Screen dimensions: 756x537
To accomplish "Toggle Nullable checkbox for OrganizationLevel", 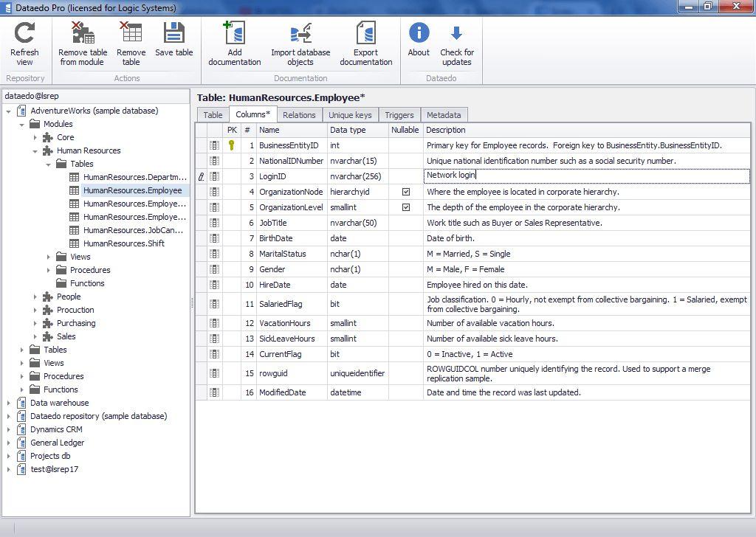I will pos(406,207).
